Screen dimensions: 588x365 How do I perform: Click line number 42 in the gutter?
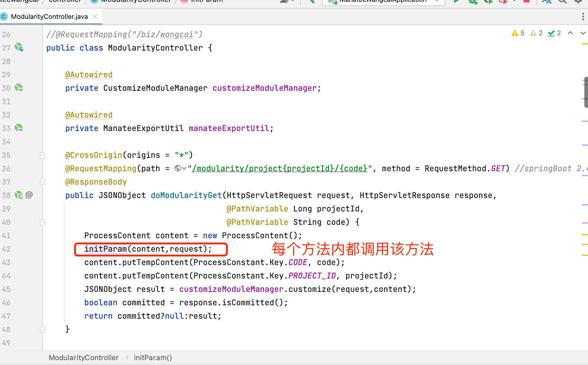point(6,249)
